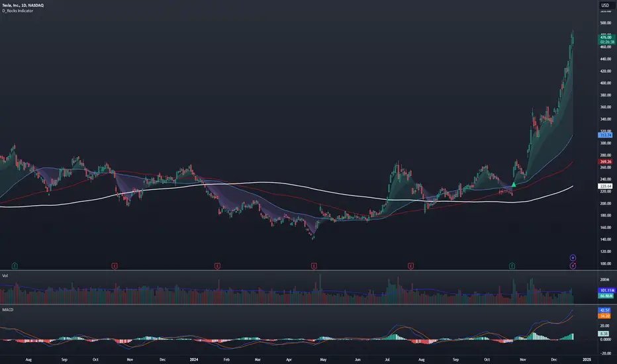
Task: Open the green earnings marker in late Oct 2024
Action: (x=512, y=266)
